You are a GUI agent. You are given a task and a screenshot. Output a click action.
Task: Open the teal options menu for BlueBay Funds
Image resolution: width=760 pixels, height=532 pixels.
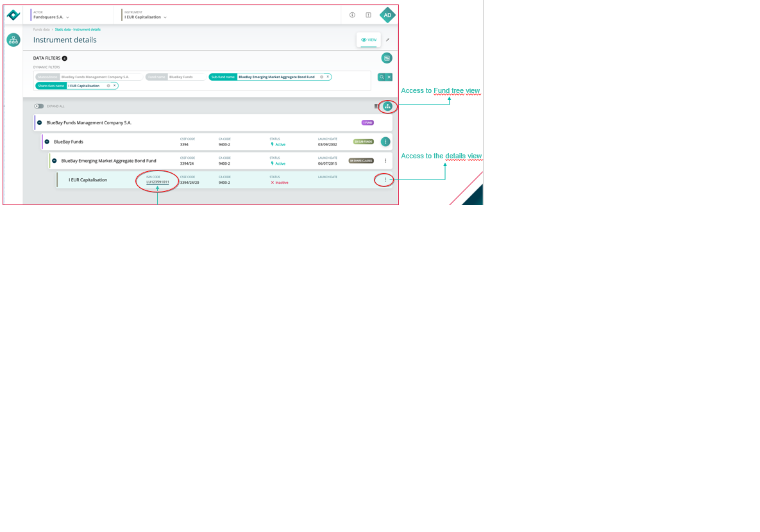(385, 142)
